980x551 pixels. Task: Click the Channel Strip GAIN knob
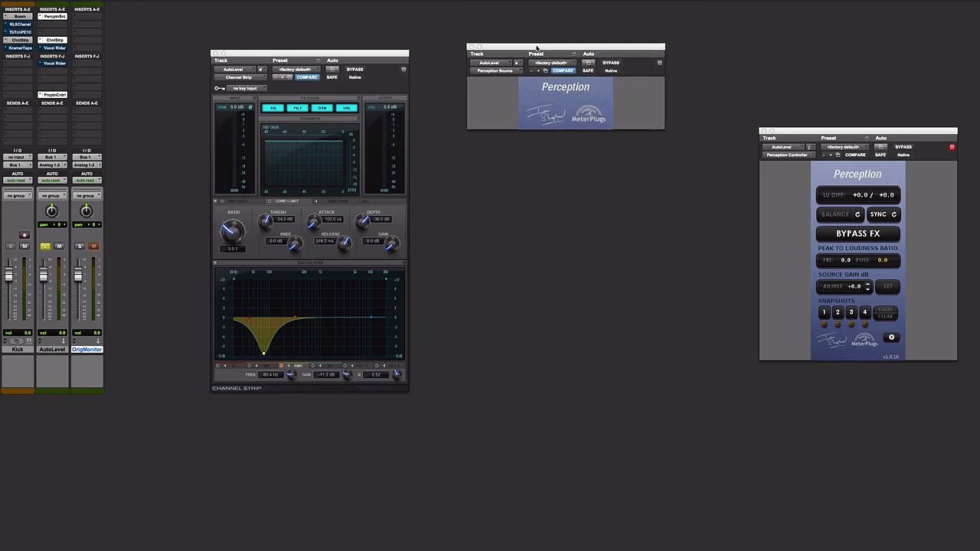point(391,243)
